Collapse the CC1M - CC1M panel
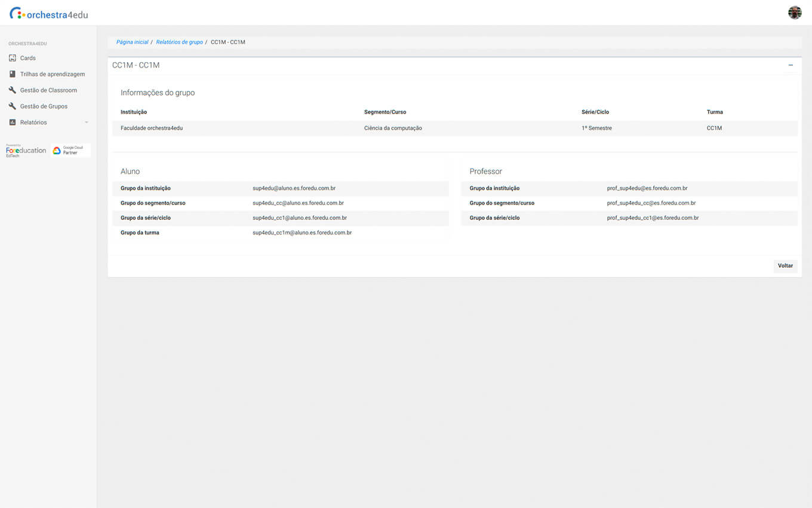812x508 pixels. pyautogui.click(x=791, y=65)
